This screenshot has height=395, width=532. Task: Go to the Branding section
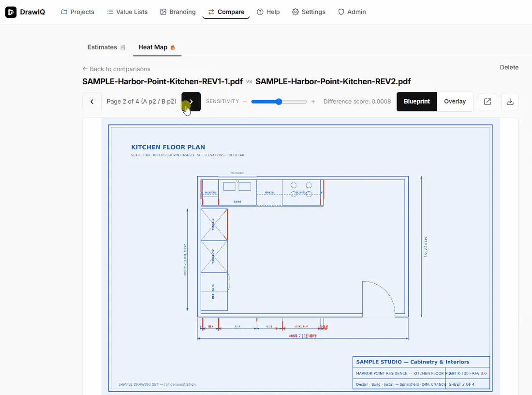[x=178, y=12]
